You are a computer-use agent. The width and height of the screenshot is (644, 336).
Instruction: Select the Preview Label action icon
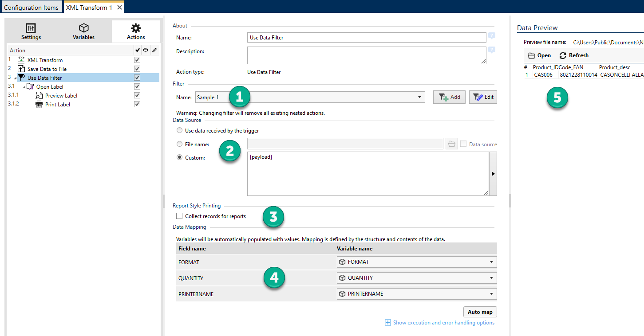[x=39, y=95]
